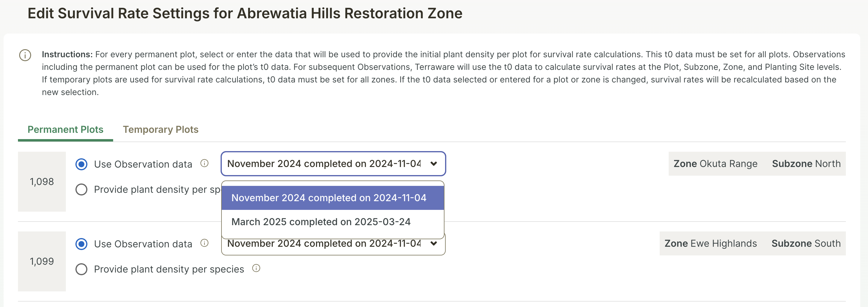Select Use Observation data radio for plot 1,098
This screenshot has height=307, width=868.
point(81,164)
